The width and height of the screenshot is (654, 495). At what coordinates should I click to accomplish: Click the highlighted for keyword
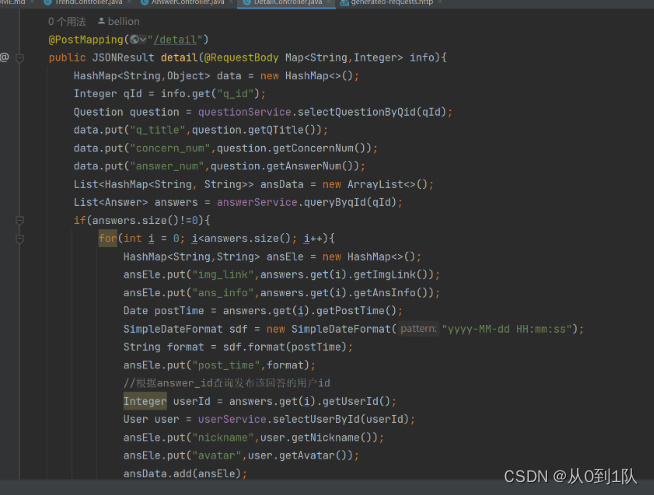click(x=108, y=239)
